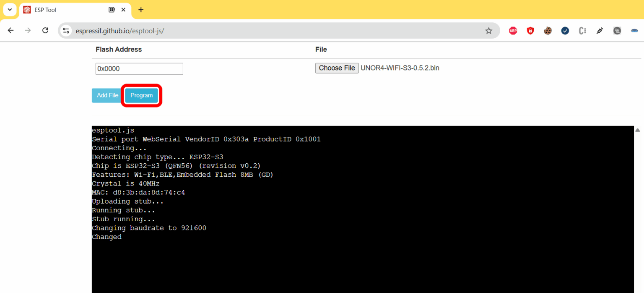Click the disabled Add File button
Viewport: 644px width, 293px height.
(x=106, y=95)
